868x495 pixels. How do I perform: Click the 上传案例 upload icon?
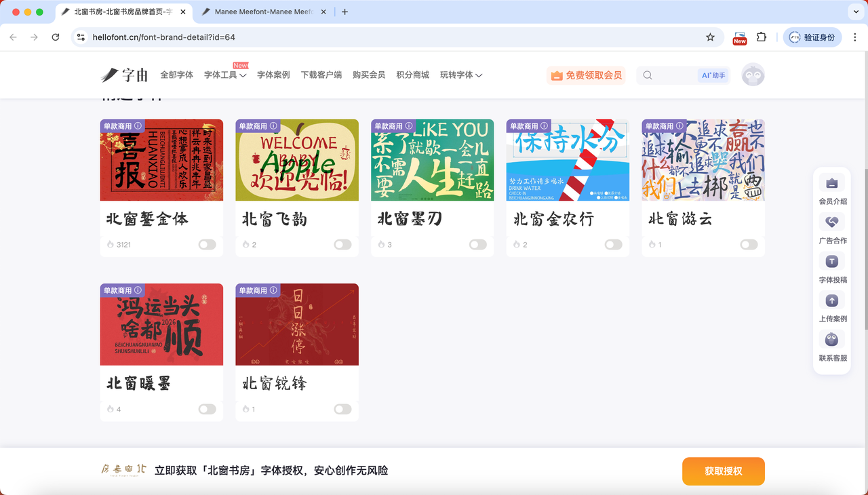[832, 300]
